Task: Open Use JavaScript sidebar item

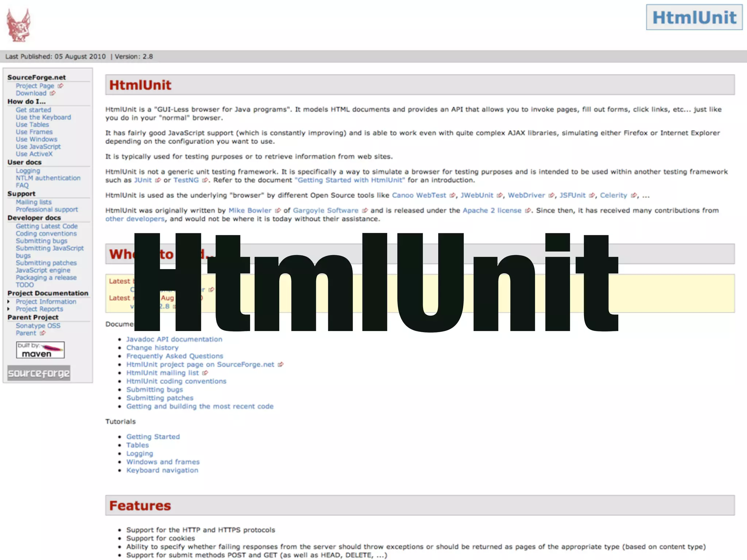Action: pyautogui.click(x=38, y=146)
